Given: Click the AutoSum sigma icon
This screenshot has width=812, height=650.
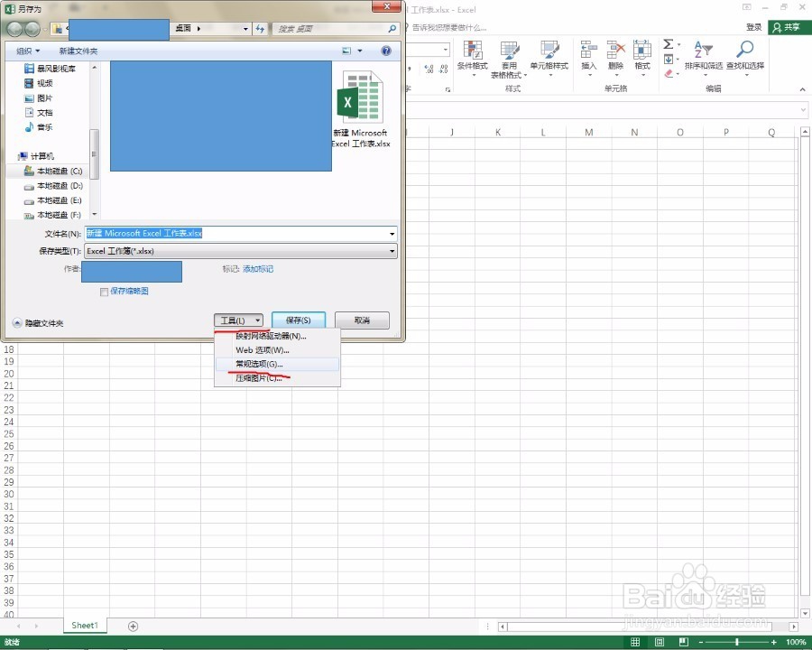Looking at the screenshot, I should click(x=669, y=44).
